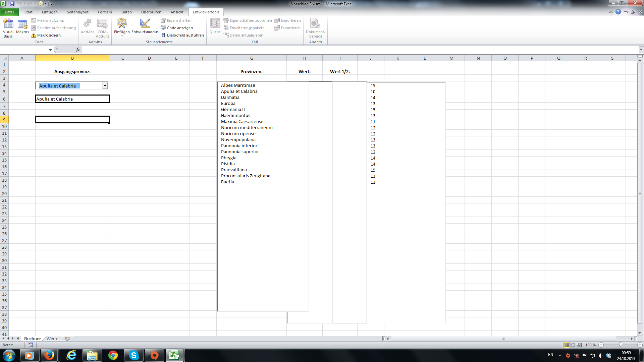Open the Formeln ribbon tab

click(x=105, y=12)
